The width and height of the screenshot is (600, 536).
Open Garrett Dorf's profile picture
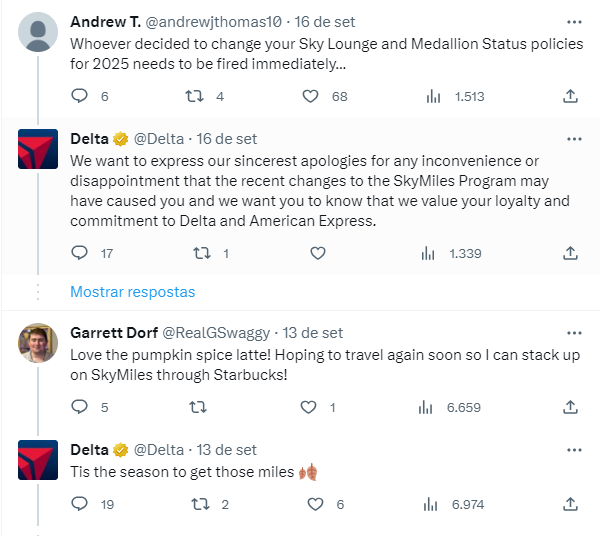[x=38, y=344]
